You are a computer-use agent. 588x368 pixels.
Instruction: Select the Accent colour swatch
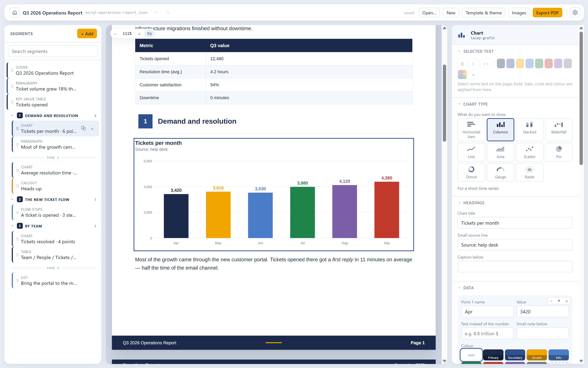pyautogui.click(x=537, y=355)
